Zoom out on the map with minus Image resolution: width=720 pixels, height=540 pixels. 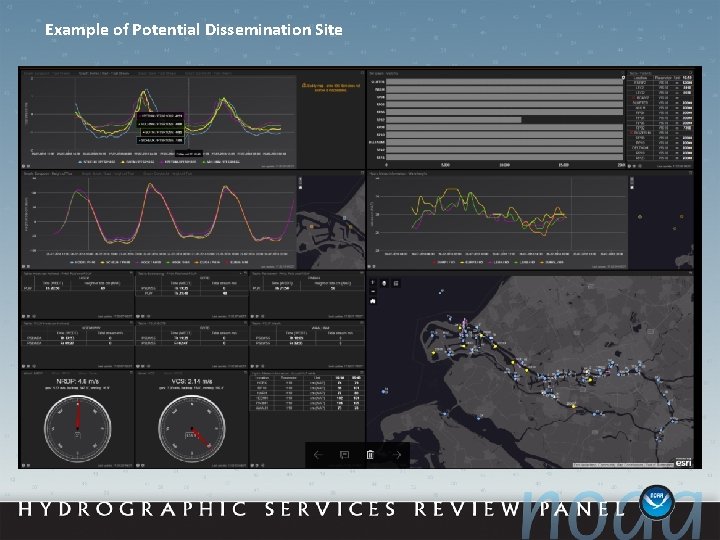point(373,291)
